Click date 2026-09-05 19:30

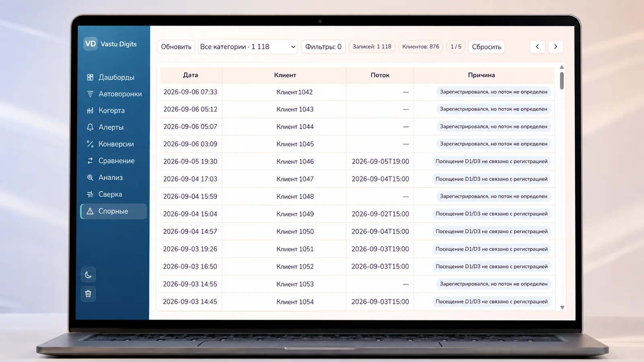tap(190, 162)
